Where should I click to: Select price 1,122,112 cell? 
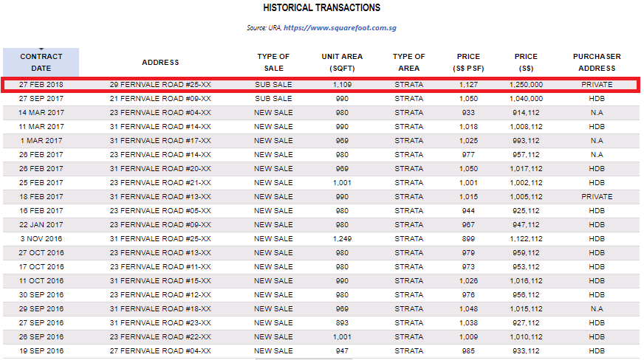click(x=526, y=238)
